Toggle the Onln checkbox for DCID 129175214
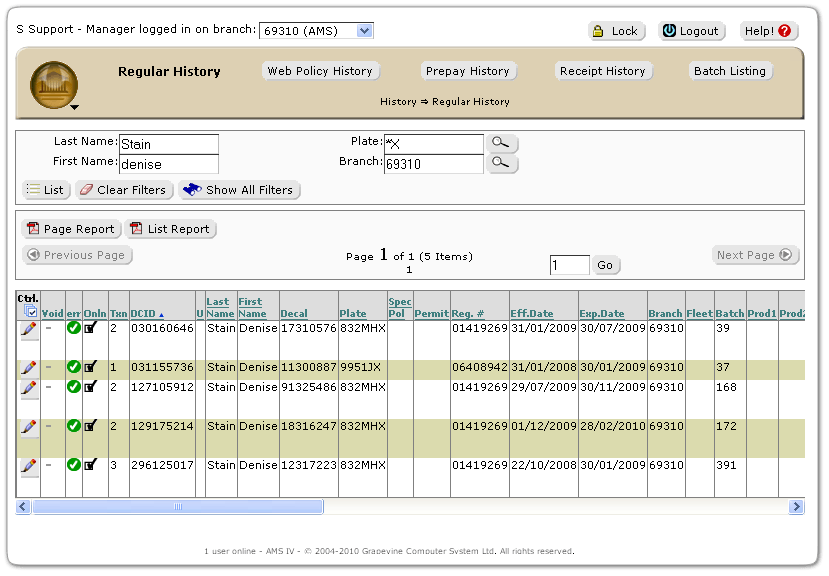This screenshot has height=576, width=829. click(91, 426)
